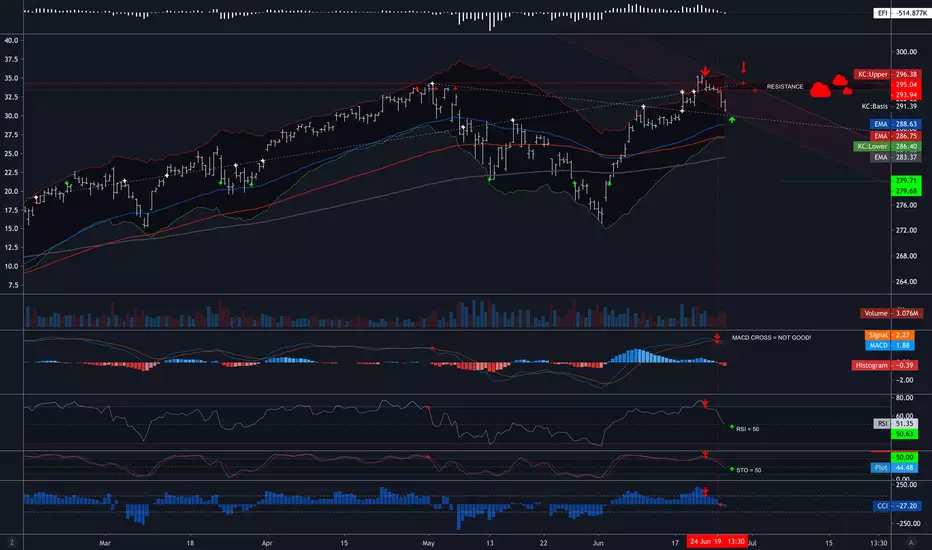Select the 'RSI = 50' annotation
Viewport: 932px width, 550px height.
pos(748,429)
